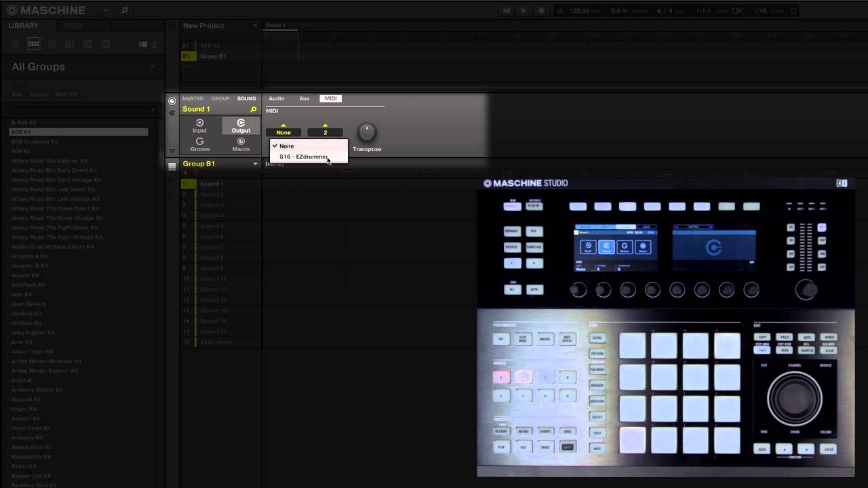Toggle the pattern editor view icon beside Group B1
Viewport: 868px width, 488px height.
click(x=172, y=165)
